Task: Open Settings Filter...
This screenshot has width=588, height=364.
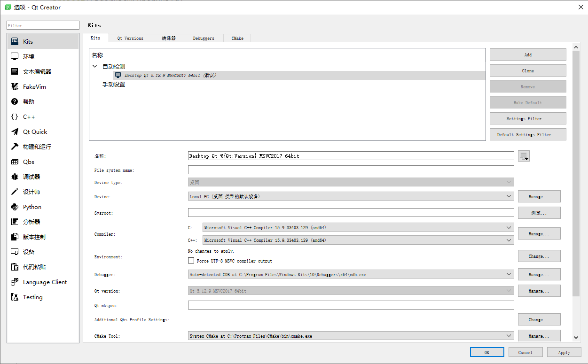Action: tap(528, 118)
